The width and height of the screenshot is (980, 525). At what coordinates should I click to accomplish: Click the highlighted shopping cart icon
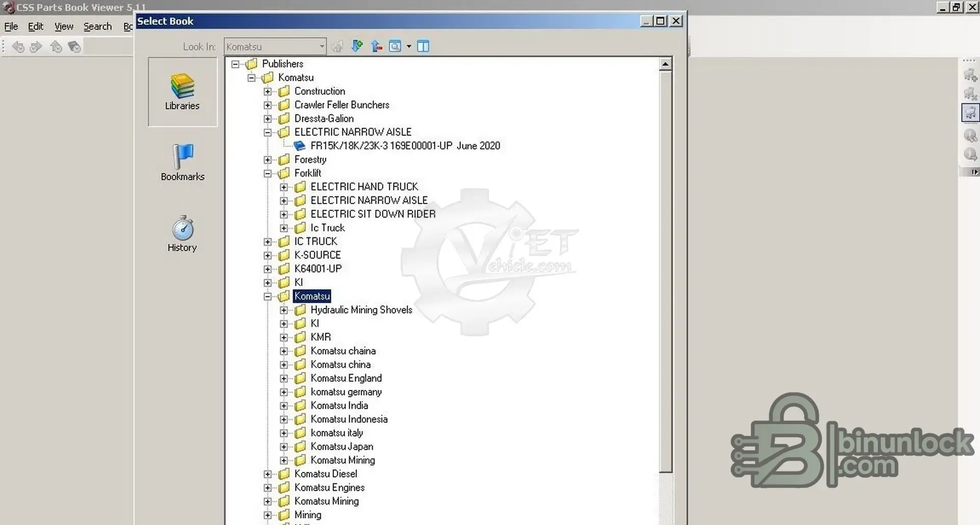(970, 113)
